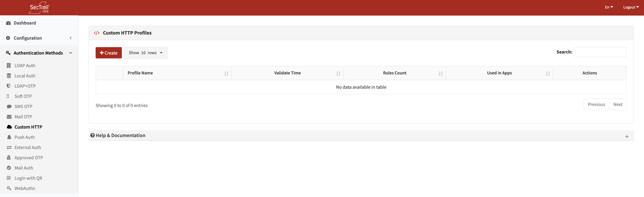Viewport: 644px width, 197px height.
Task: Open the En language menu
Action: click(608, 7)
